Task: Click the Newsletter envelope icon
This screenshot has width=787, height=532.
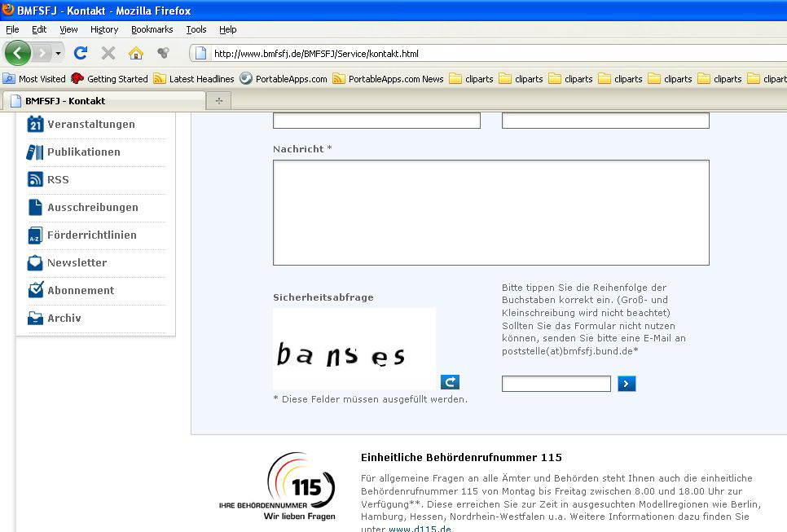Action: pyautogui.click(x=33, y=262)
